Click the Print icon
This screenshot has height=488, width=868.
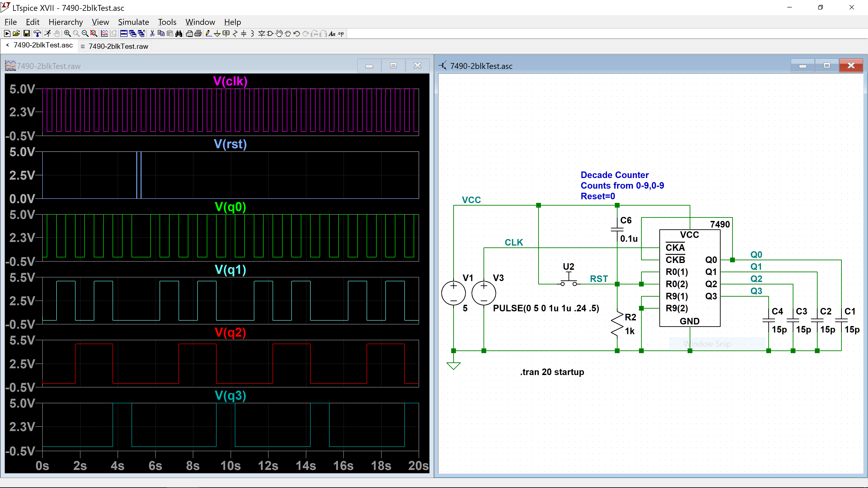point(198,34)
